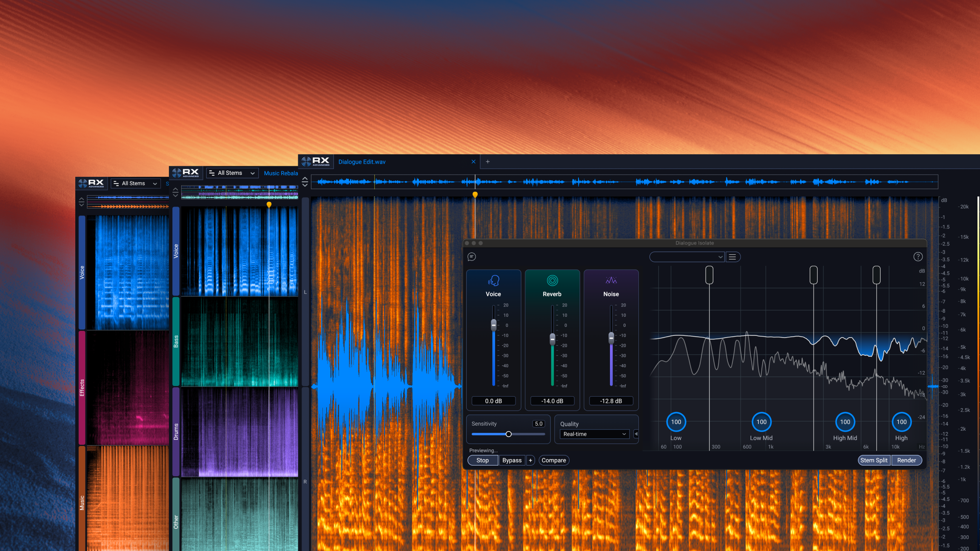
Task: Click the Reverb concentric circles icon
Action: coord(552,281)
